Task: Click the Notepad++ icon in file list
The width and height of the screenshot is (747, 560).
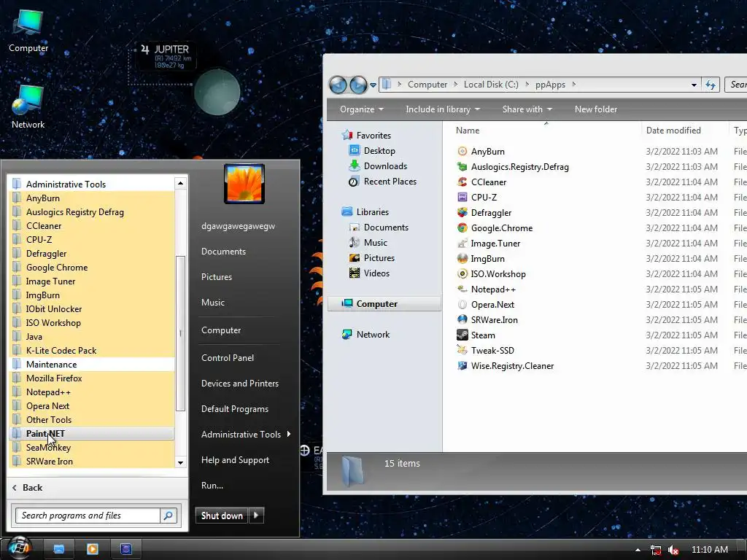Action: (x=462, y=289)
